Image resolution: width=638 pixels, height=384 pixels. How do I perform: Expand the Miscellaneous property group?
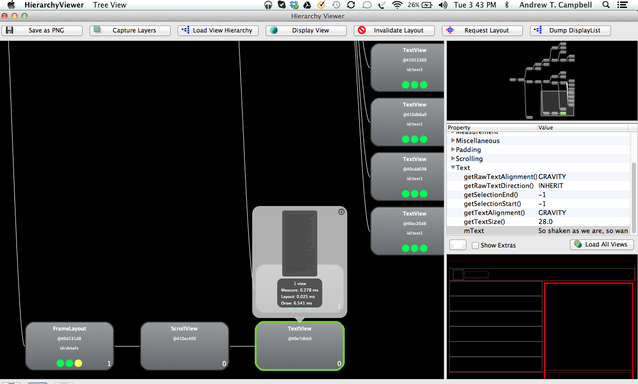point(453,140)
